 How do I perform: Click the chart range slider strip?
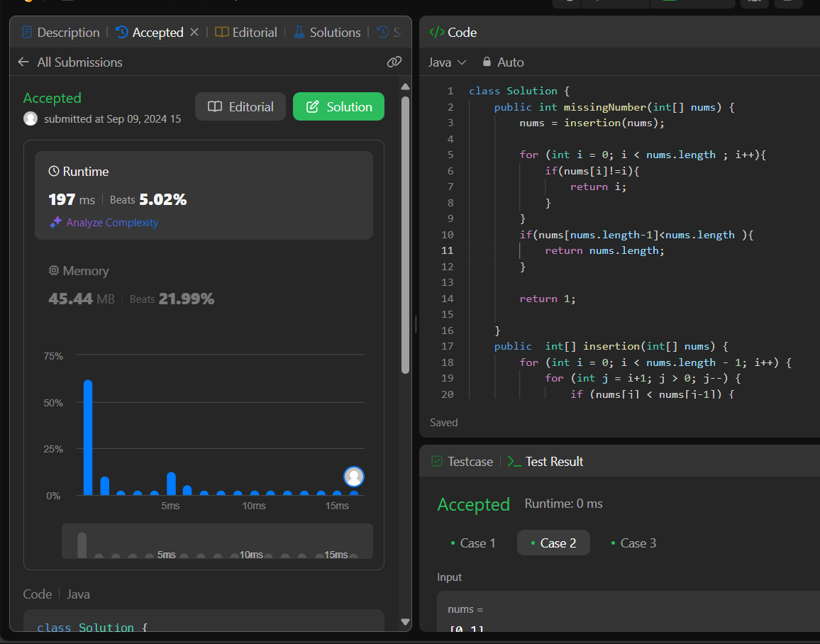[218, 541]
